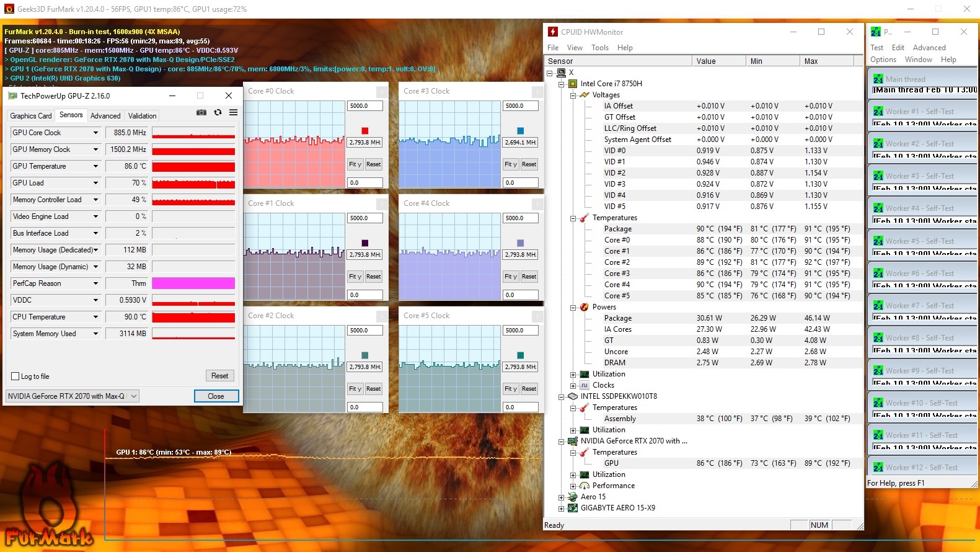Viewport: 980px width, 552px height.
Task: Open the Options menu in Prime95
Action: tap(883, 60)
